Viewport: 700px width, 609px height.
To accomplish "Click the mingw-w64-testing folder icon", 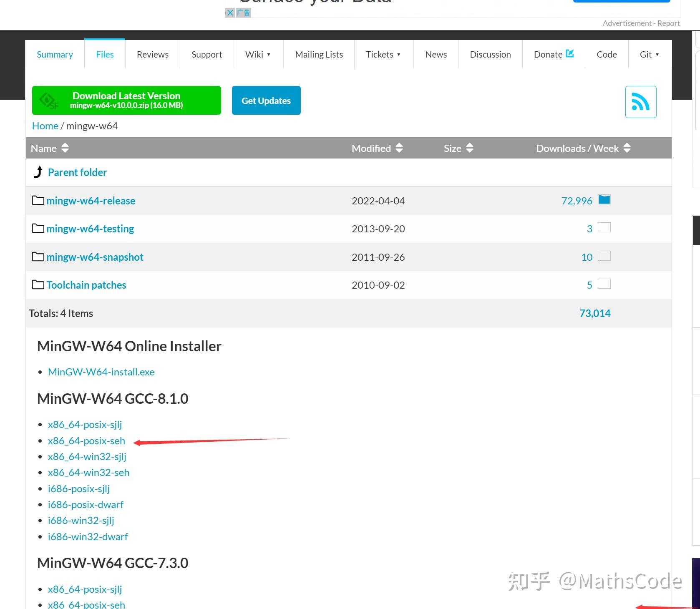I will 38,228.
